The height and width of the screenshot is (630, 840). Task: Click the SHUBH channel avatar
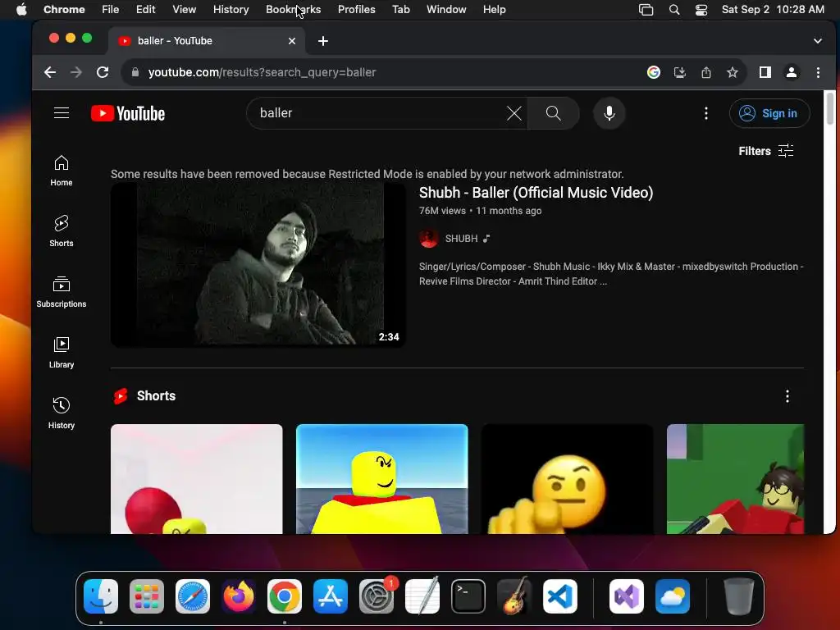[428, 239]
